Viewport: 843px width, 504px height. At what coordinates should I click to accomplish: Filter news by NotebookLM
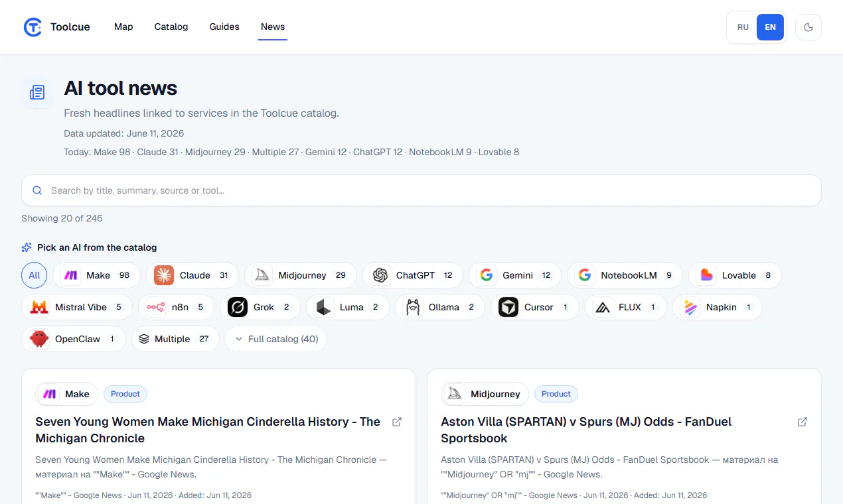[x=625, y=275]
